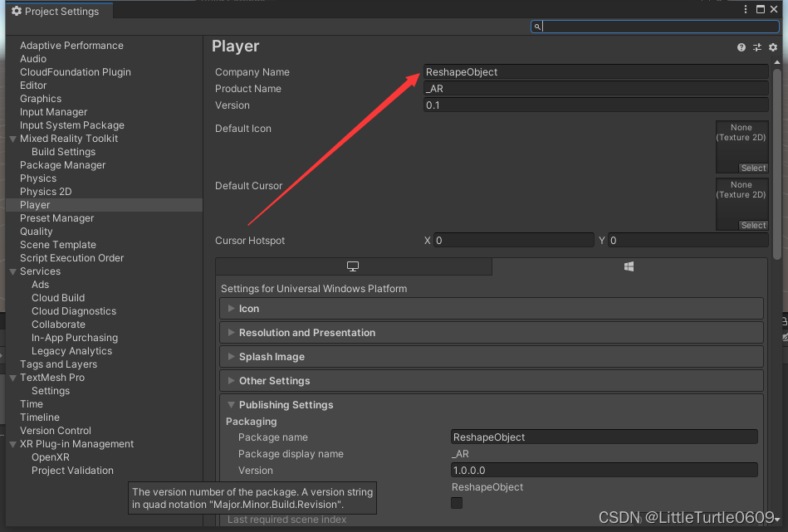
Task: Select Player in the settings list
Action: coord(105,205)
